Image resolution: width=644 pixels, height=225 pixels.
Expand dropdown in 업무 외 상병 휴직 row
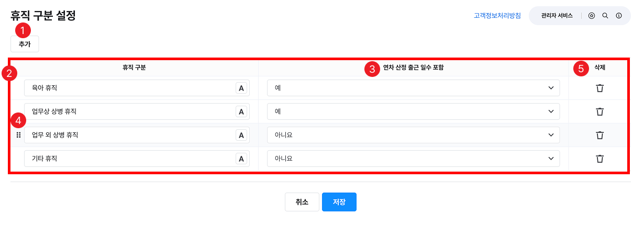coord(413,135)
